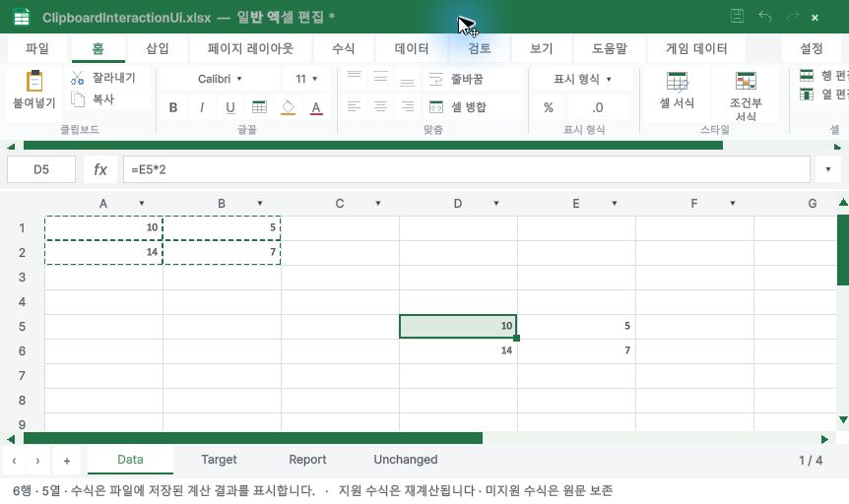Click the formula input showing =E5*2
The height and width of the screenshot is (504, 849).
[x=466, y=169]
